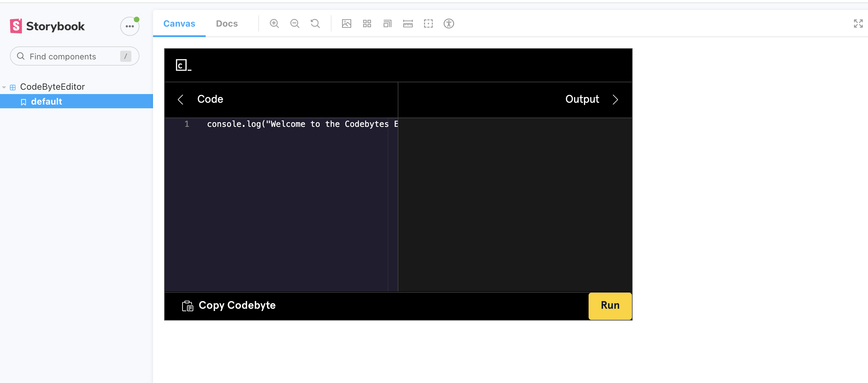
Task: Click the zoom out toolbar icon
Action: pyautogui.click(x=295, y=24)
